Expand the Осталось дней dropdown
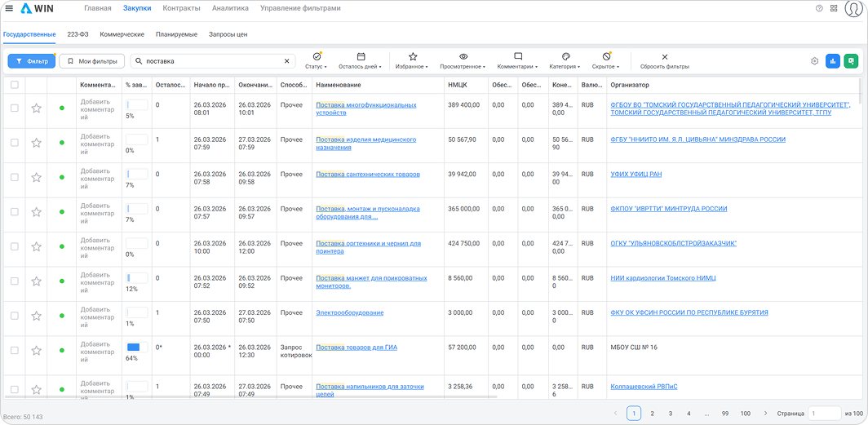The height and width of the screenshot is (425, 868). tap(361, 61)
